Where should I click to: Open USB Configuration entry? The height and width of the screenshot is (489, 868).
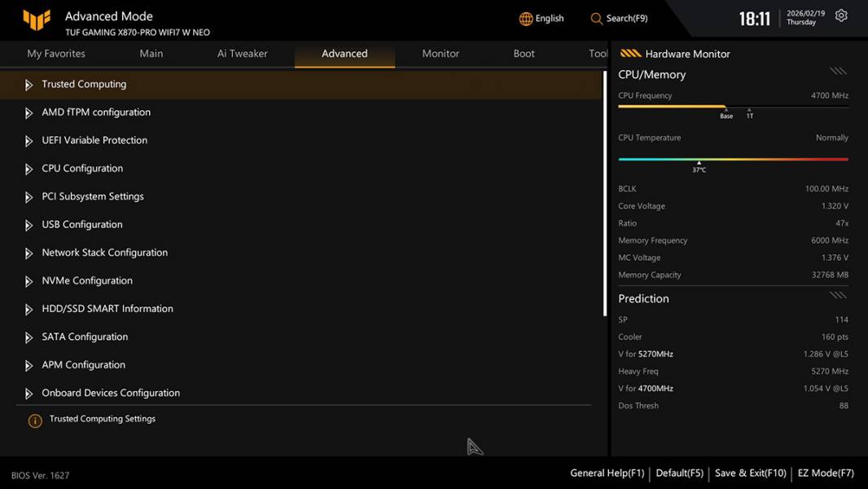pos(82,224)
